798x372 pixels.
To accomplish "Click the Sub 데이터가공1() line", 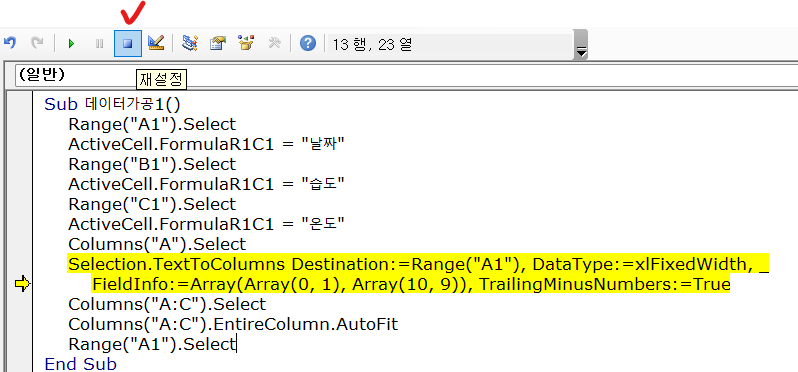I will (x=112, y=104).
